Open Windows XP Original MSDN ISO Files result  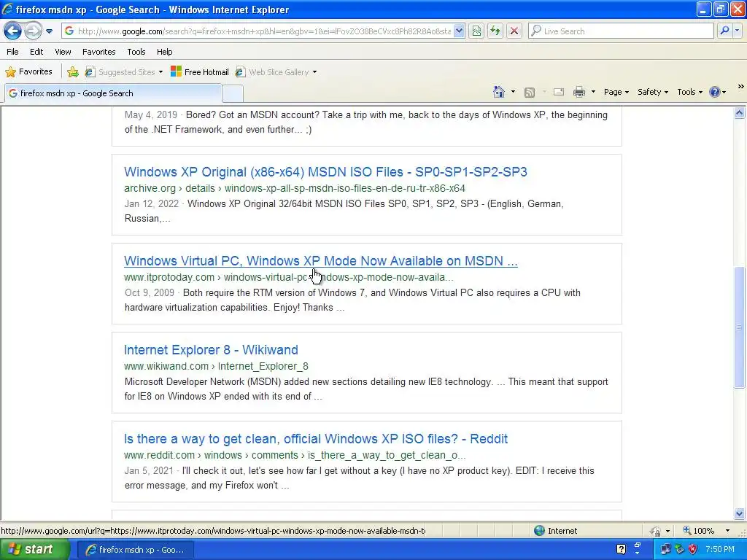coord(325,172)
